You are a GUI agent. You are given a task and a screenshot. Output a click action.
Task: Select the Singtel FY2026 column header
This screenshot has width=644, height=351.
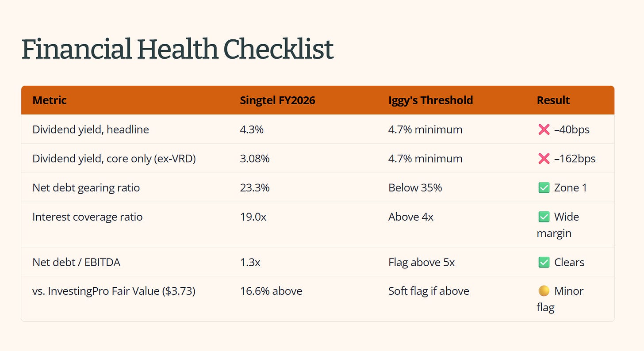pyautogui.click(x=277, y=100)
